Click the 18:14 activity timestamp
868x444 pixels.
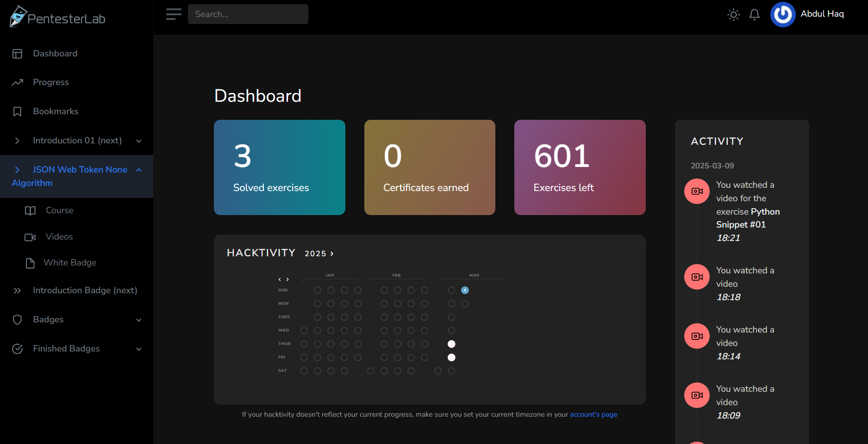(729, 357)
